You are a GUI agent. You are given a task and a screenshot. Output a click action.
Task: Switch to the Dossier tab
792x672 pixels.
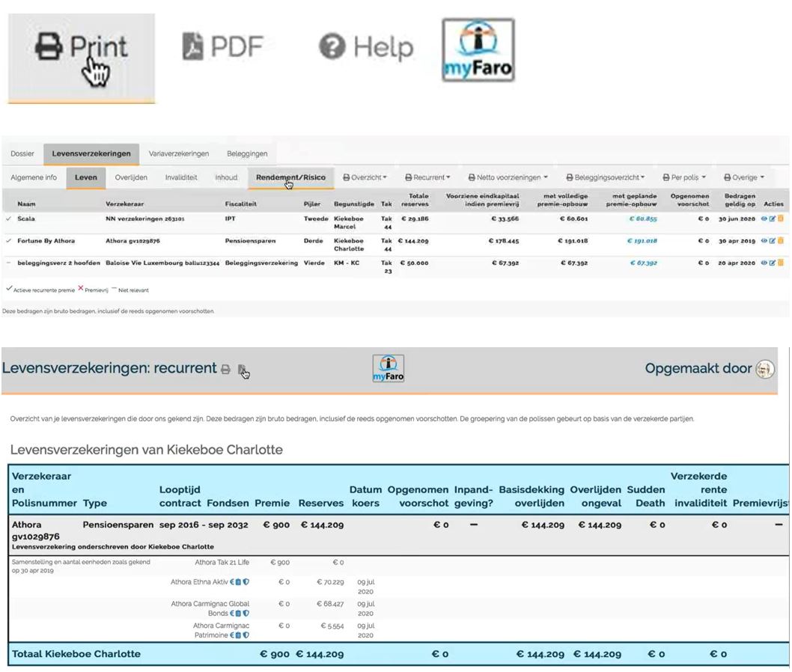tap(22, 153)
